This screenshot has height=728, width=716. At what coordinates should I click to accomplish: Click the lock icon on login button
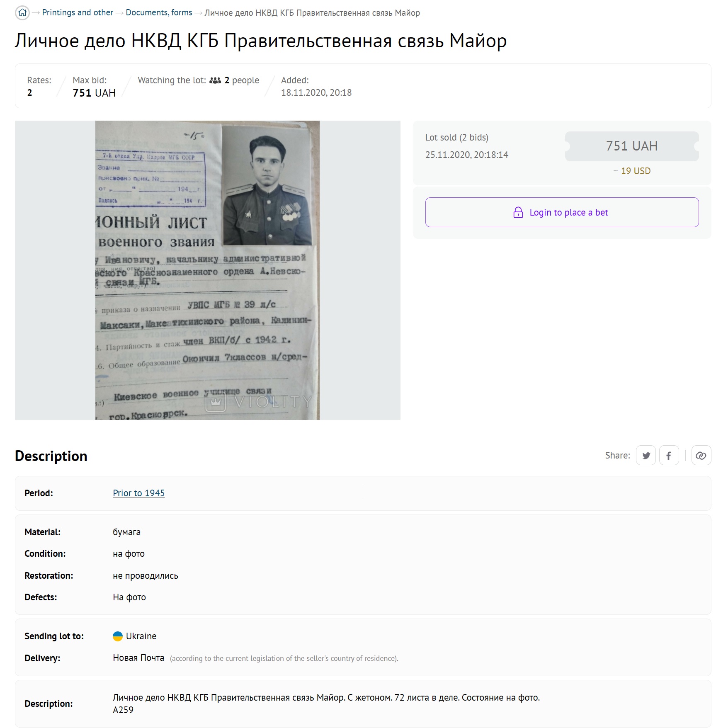point(518,212)
